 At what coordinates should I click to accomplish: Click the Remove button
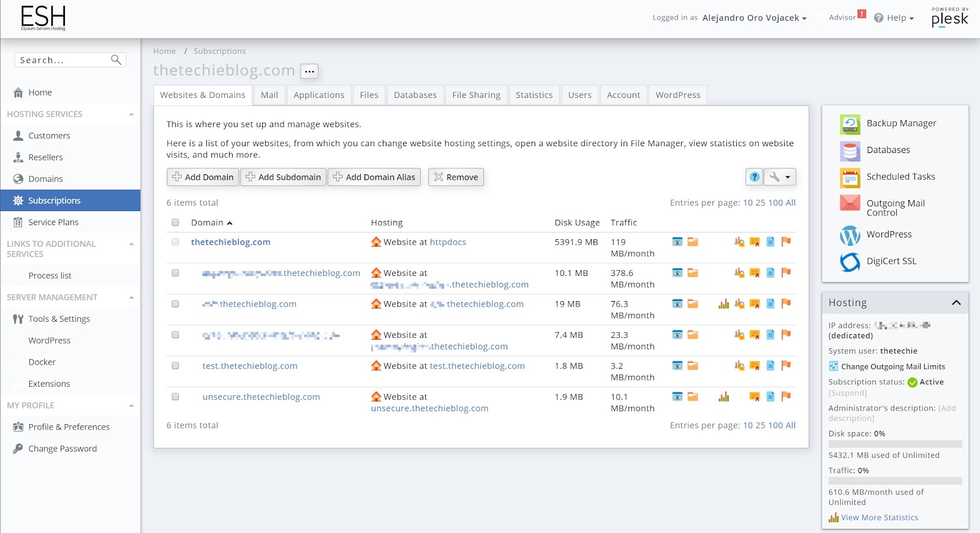456,177
